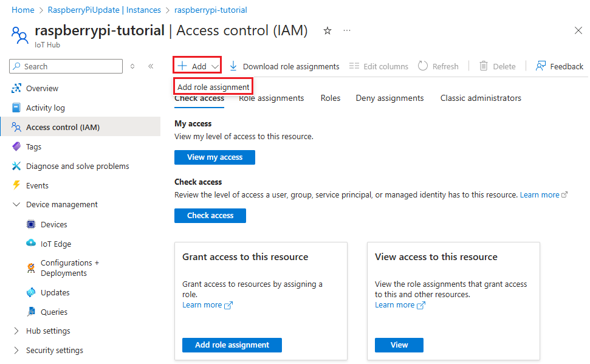Close the Access control blade
Image resolution: width=590 pixels, height=364 pixels.
click(x=578, y=30)
